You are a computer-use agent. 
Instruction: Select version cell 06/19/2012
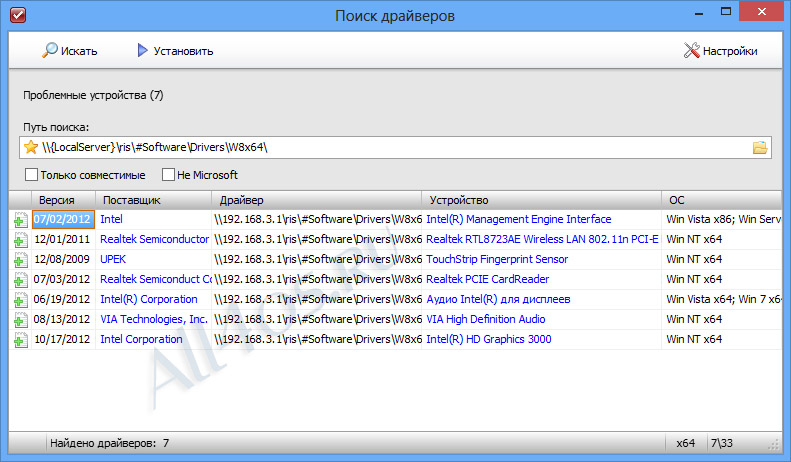pos(62,299)
